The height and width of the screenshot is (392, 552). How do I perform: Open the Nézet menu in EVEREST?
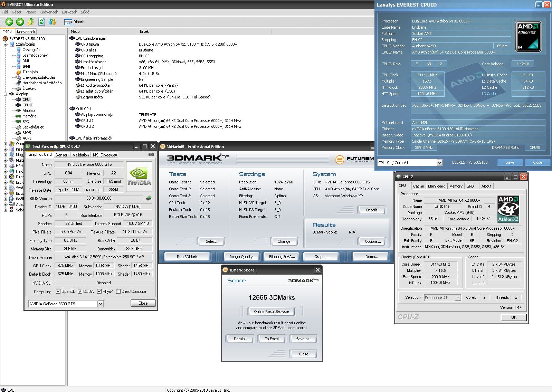pyautogui.click(x=17, y=12)
